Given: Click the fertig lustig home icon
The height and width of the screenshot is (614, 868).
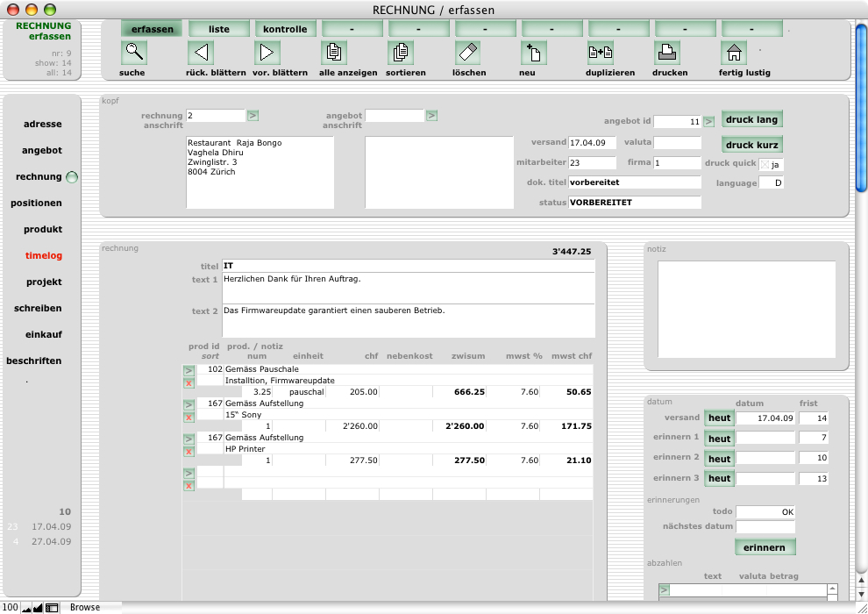Looking at the screenshot, I should point(733,53).
